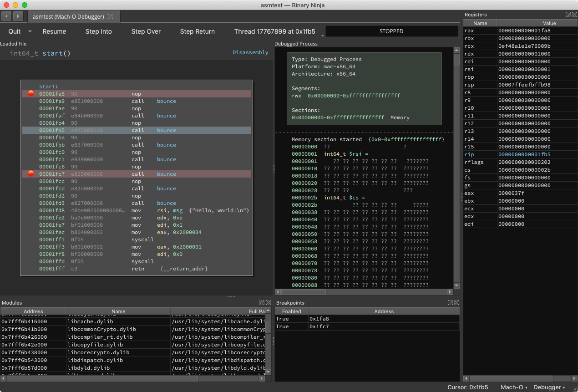Select the libcommonCrypto.dylib module row
Viewport: 578px width, 392px height.
click(x=132, y=329)
